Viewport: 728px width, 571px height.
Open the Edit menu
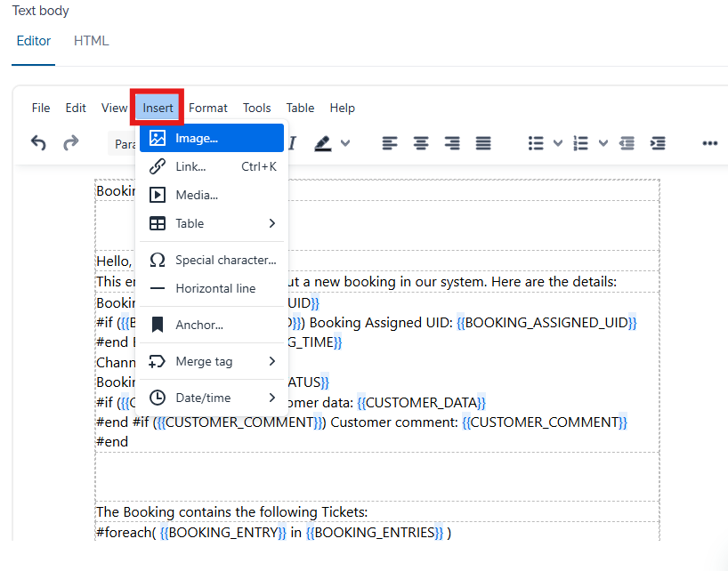[76, 109]
